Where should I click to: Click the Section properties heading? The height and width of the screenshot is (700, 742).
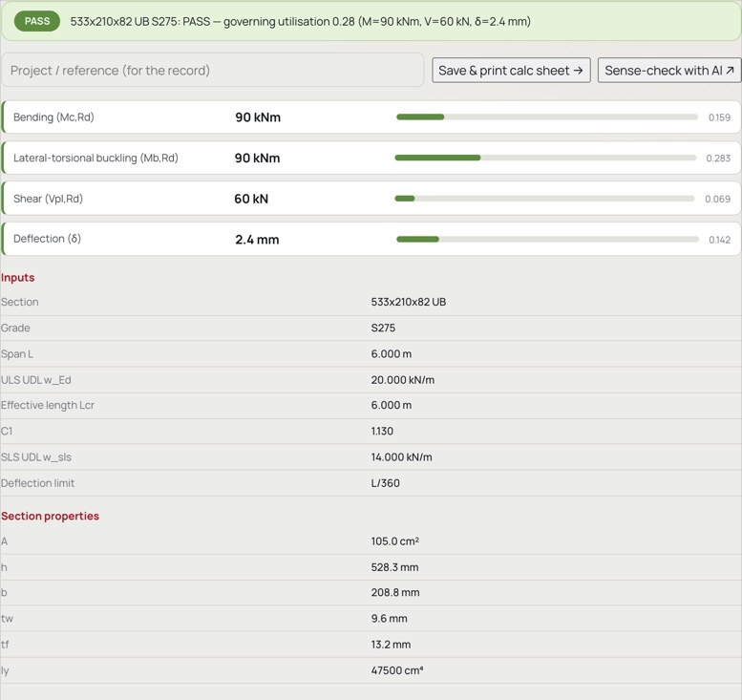[50, 516]
